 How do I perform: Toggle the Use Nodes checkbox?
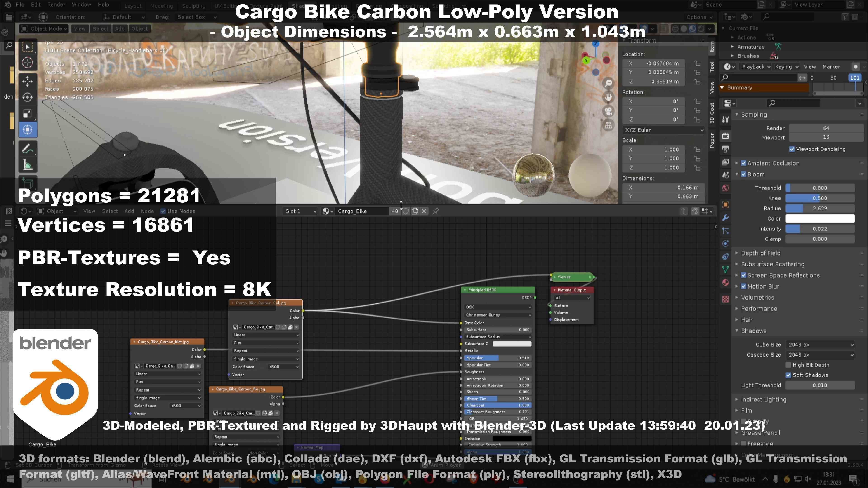point(163,211)
